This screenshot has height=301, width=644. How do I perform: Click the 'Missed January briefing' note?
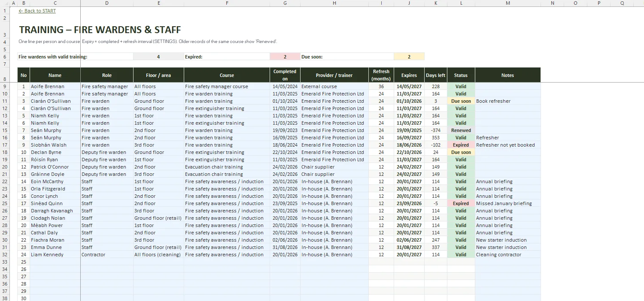coord(507,203)
